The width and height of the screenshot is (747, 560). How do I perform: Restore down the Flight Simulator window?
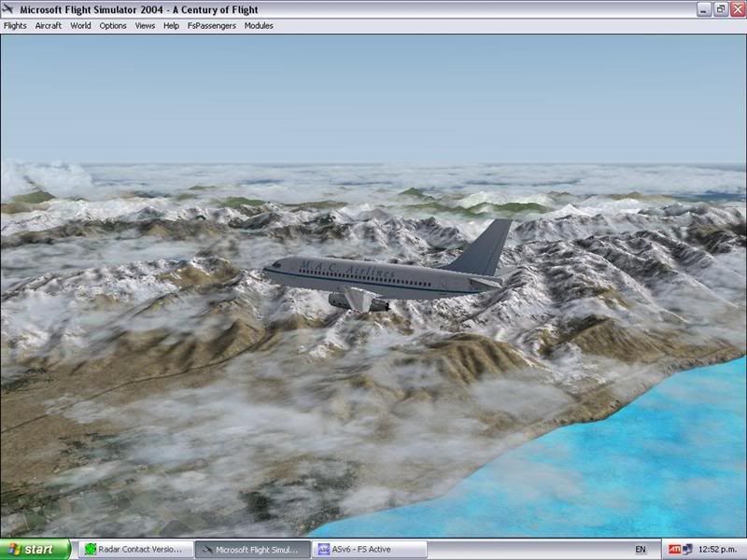[720, 9]
